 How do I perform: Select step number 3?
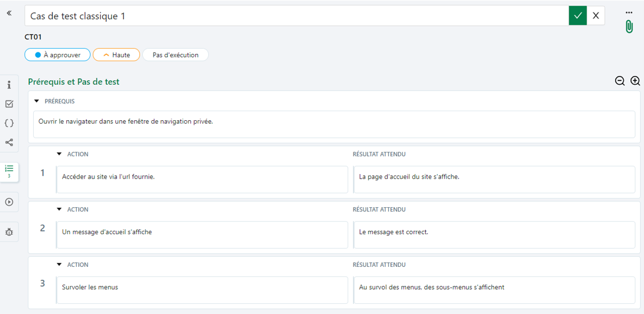(42, 284)
